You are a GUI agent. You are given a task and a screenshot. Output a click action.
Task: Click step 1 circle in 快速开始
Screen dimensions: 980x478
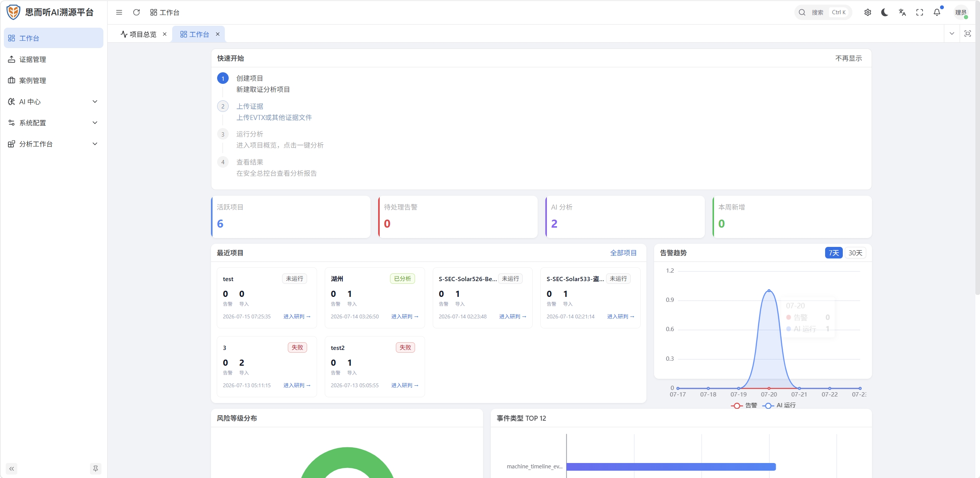point(223,78)
